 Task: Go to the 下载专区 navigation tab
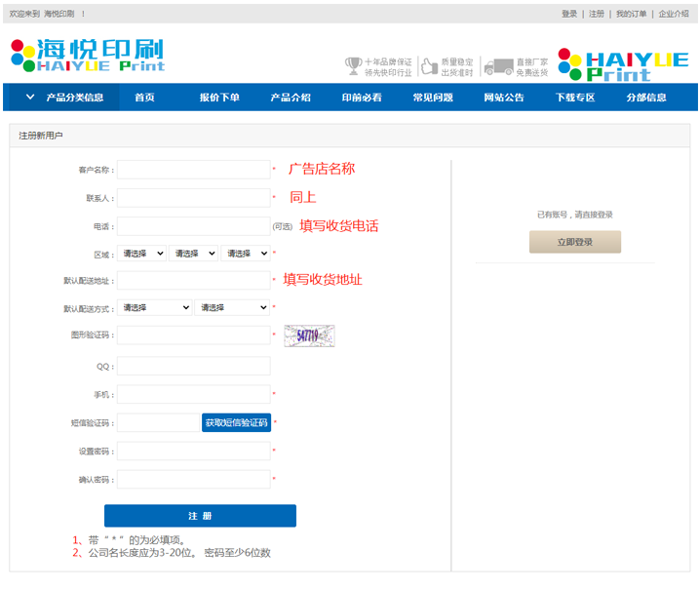click(574, 98)
